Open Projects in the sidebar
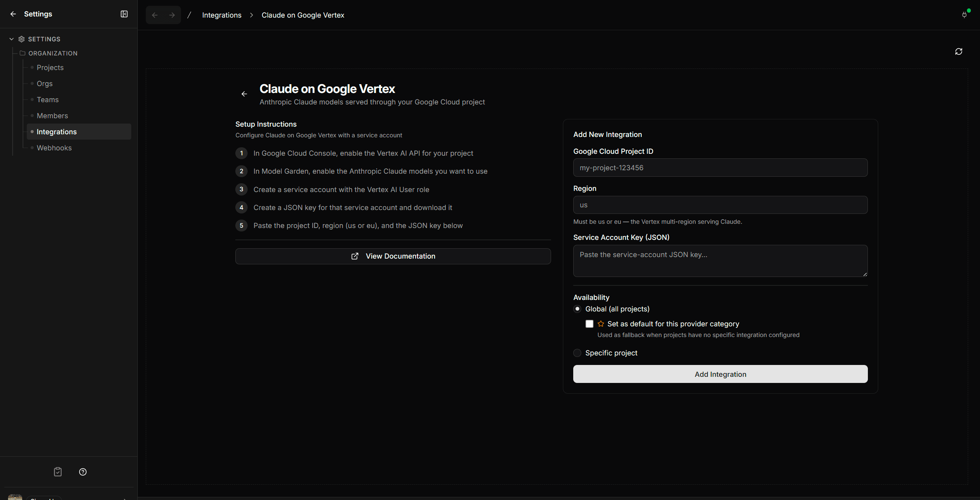Screen dimensions: 980x500 point(50,68)
